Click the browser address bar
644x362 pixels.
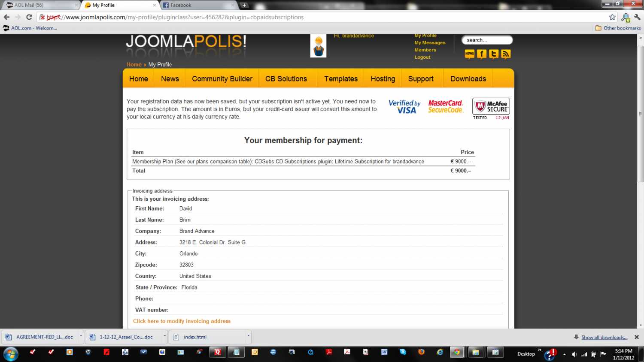point(322,17)
